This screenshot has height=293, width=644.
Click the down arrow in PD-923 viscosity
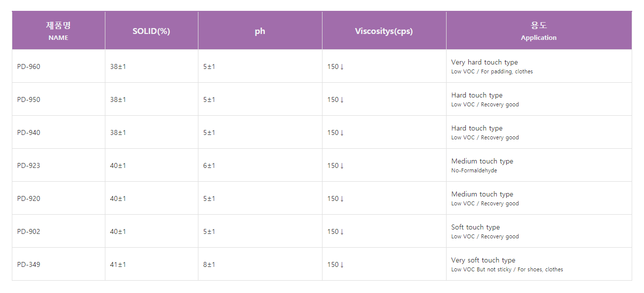(x=342, y=166)
